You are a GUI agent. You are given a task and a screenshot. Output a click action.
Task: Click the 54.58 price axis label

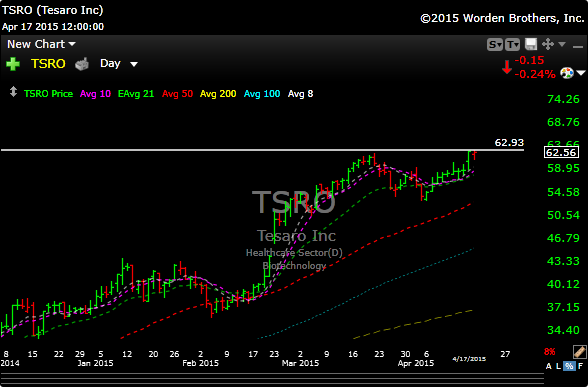coord(563,192)
